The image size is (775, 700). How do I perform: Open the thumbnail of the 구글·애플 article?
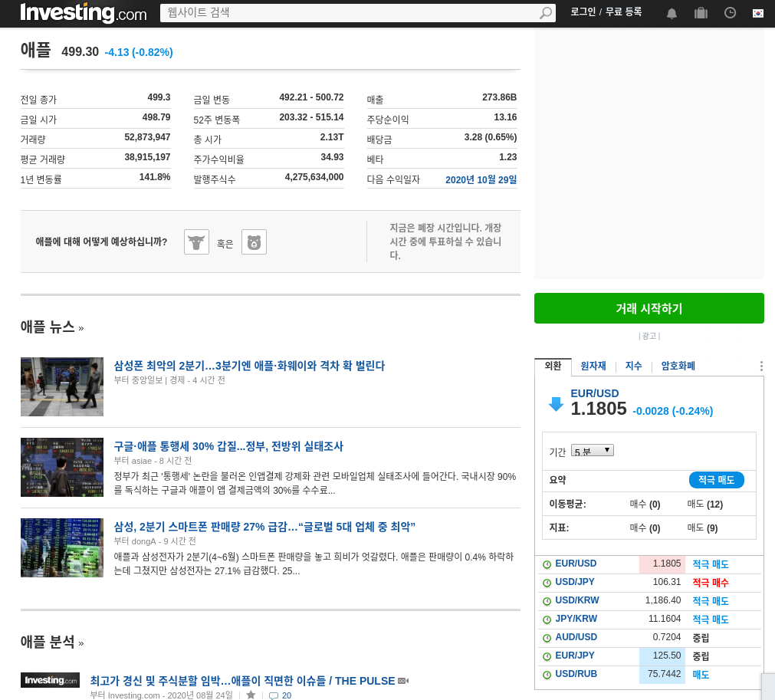[x=62, y=467]
